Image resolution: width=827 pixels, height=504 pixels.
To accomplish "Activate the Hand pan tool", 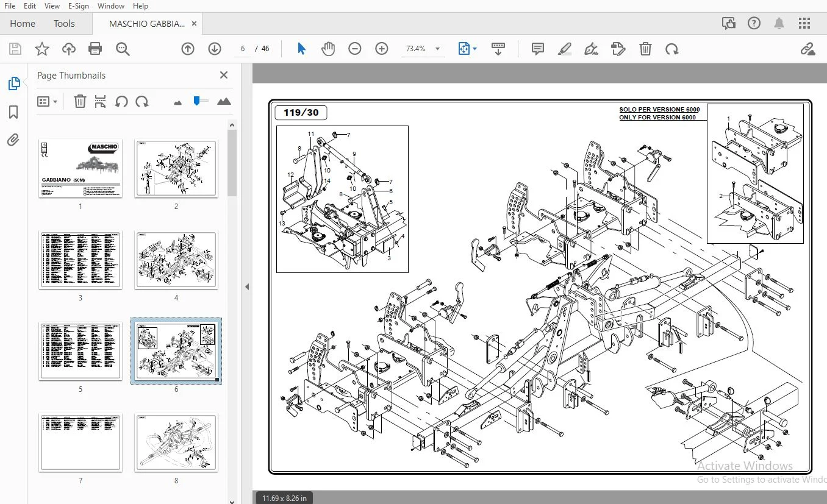I will point(328,49).
